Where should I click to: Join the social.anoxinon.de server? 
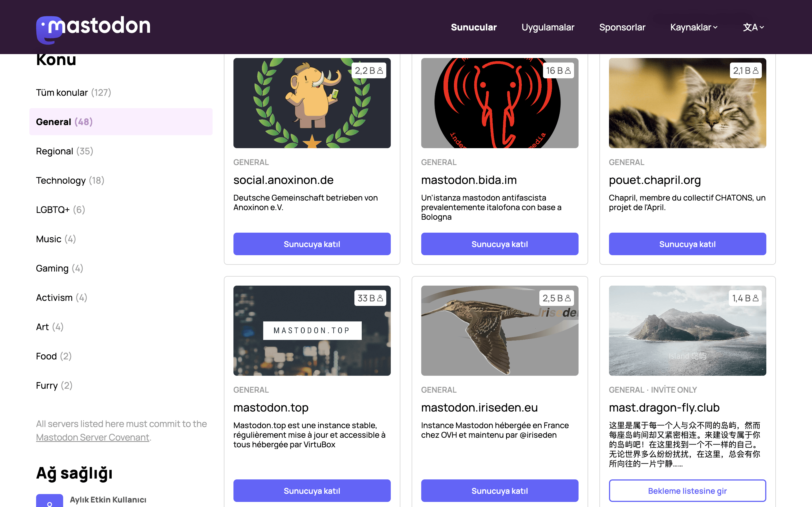312,244
